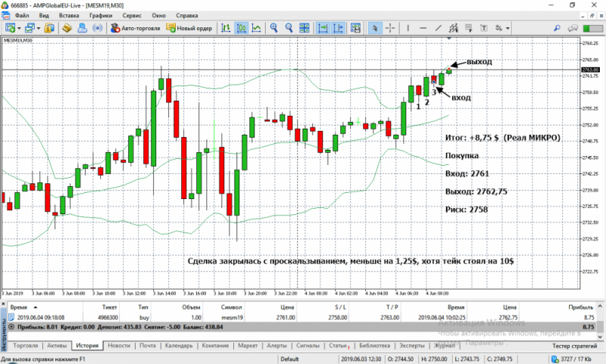
Task: Open the chart templates icon
Action: [355, 28]
